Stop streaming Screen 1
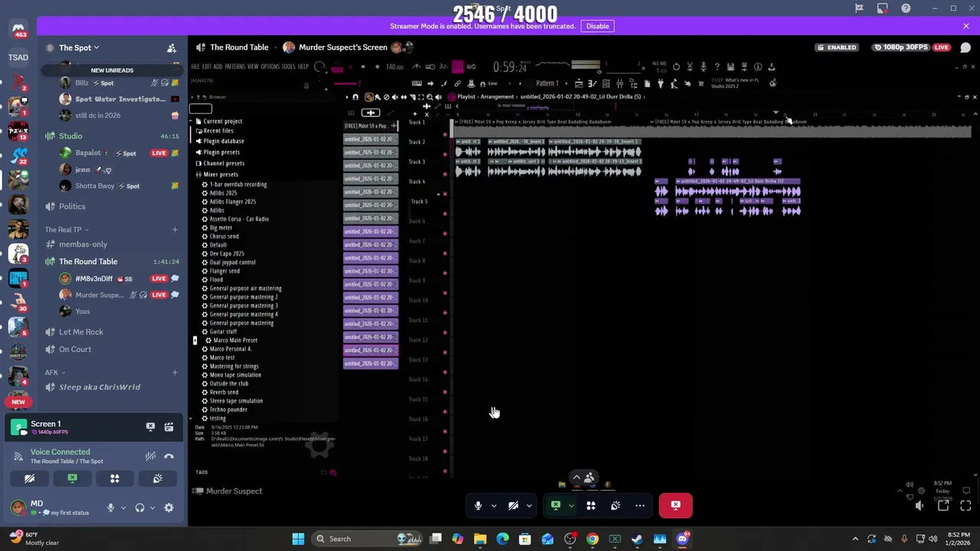This screenshot has height=551, width=980. 150,427
